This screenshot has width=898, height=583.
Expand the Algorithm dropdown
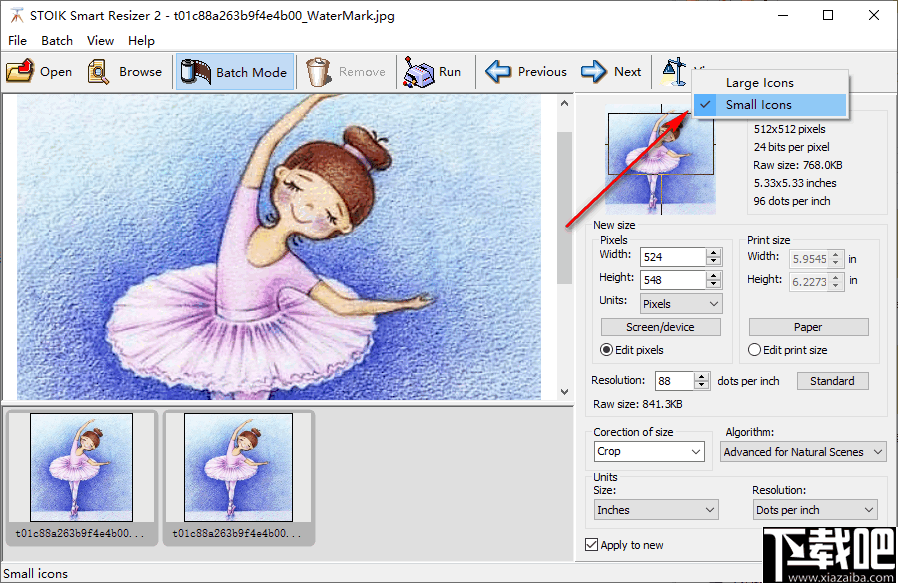[x=804, y=452]
